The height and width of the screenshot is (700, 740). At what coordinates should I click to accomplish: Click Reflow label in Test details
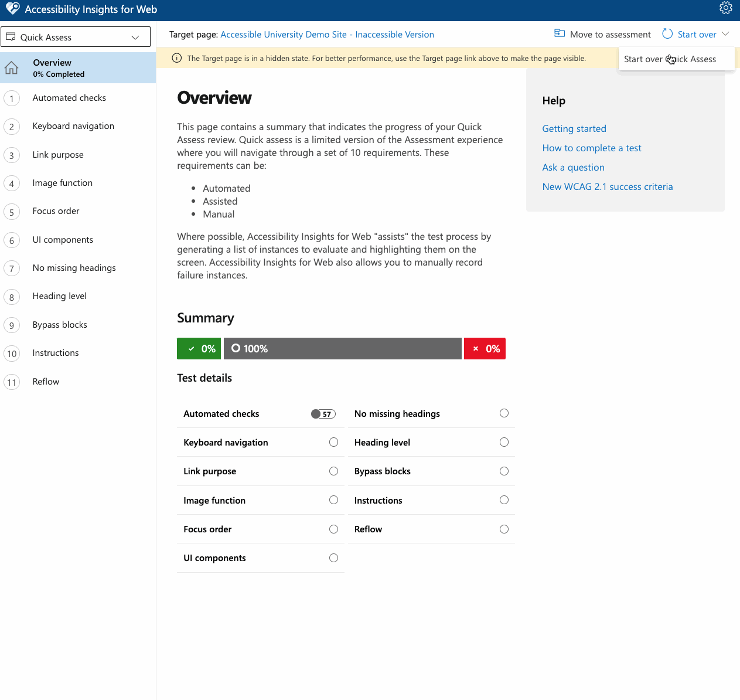coord(368,529)
